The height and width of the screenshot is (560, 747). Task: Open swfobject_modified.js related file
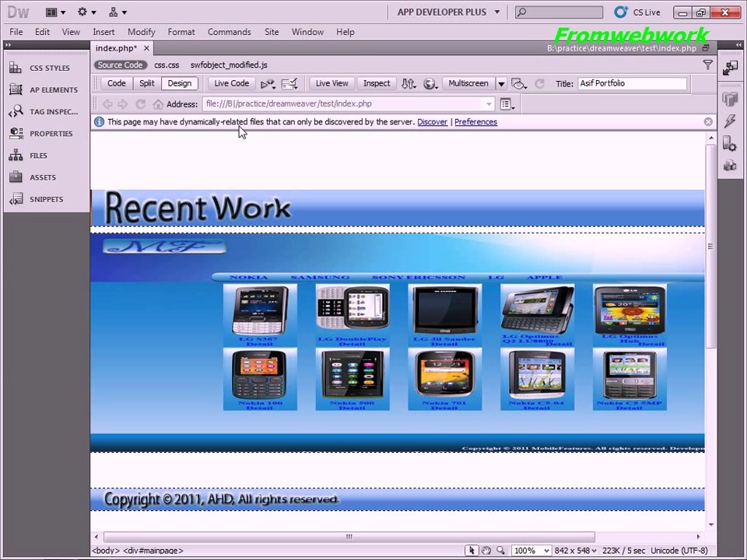(229, 65)
